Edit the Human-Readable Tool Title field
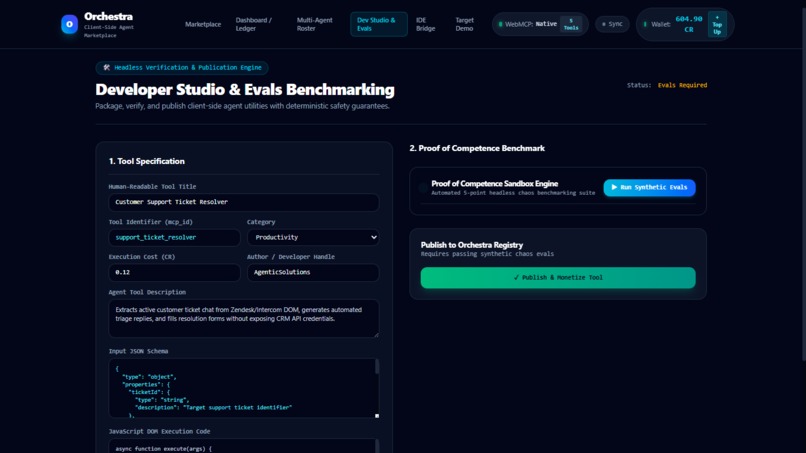Viewport: 806px width, 453px height. (x=244, y=202)
